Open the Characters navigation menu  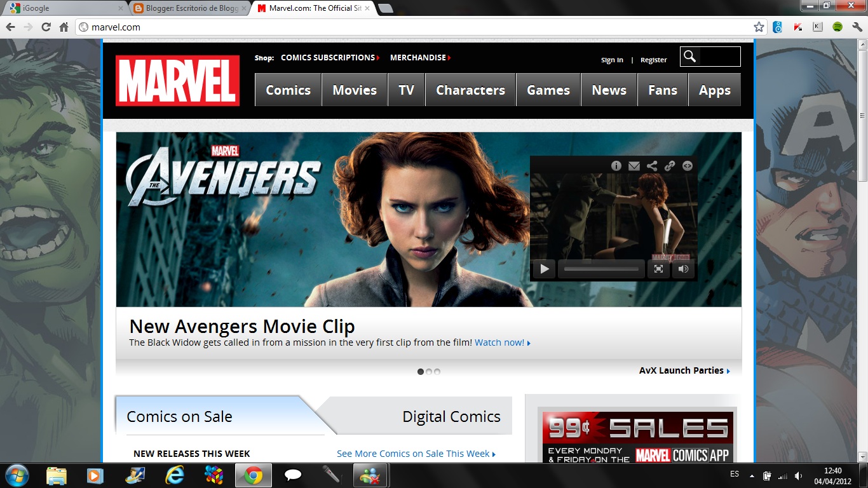pos(470,90)
